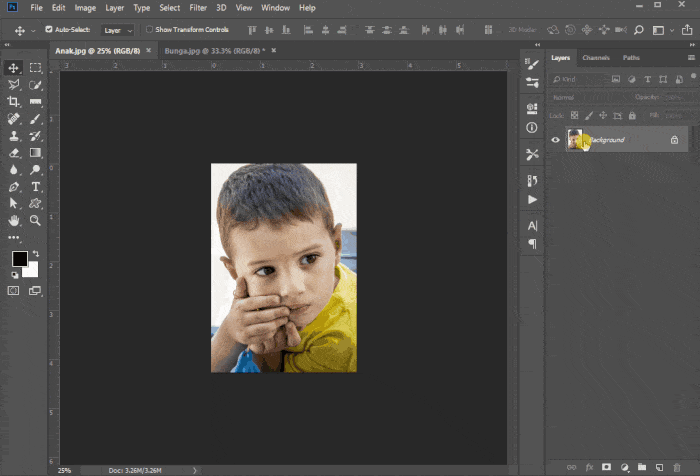Select the Gradient tool

[x=35, y=153]
